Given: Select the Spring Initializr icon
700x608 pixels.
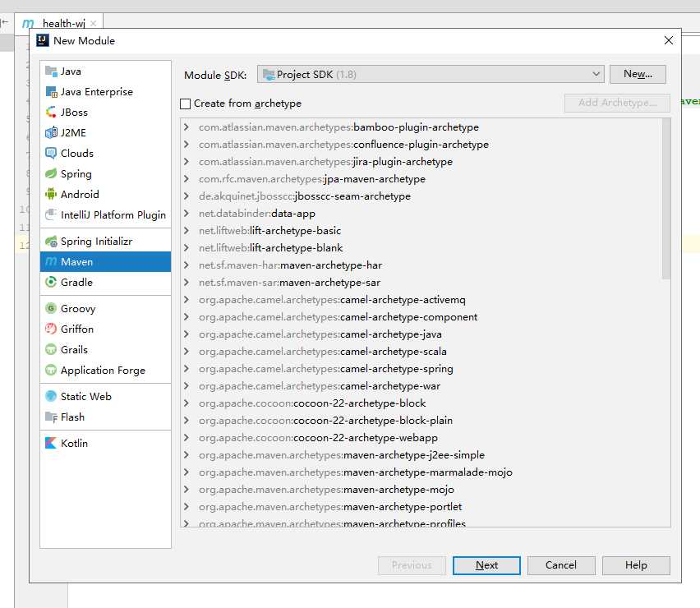Looking at the screenshot, I should [51, 242].
